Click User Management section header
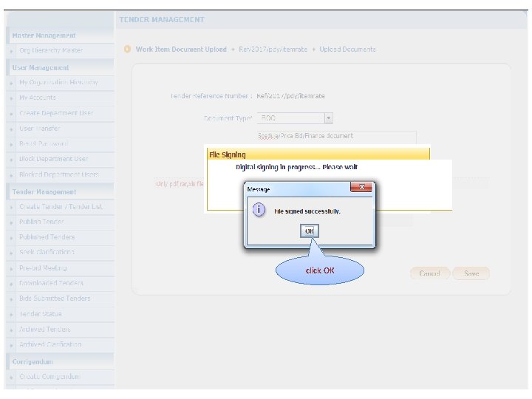532x399 pixels. [41, 68]
